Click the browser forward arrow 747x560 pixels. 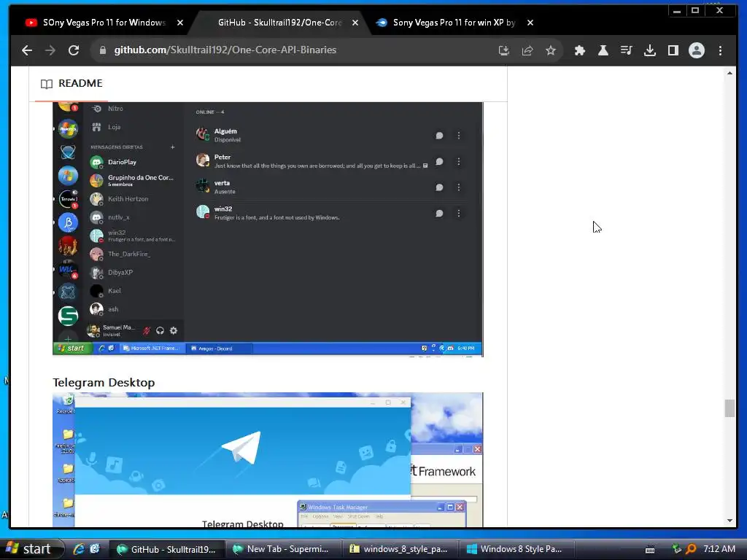(x=50, y=50)
